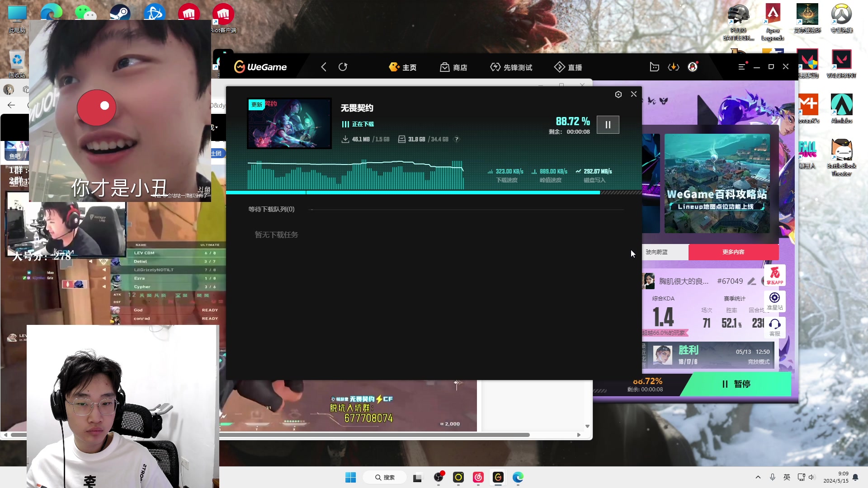
Task: Switch to 主页 home tab
Action: tap(403, 67)
